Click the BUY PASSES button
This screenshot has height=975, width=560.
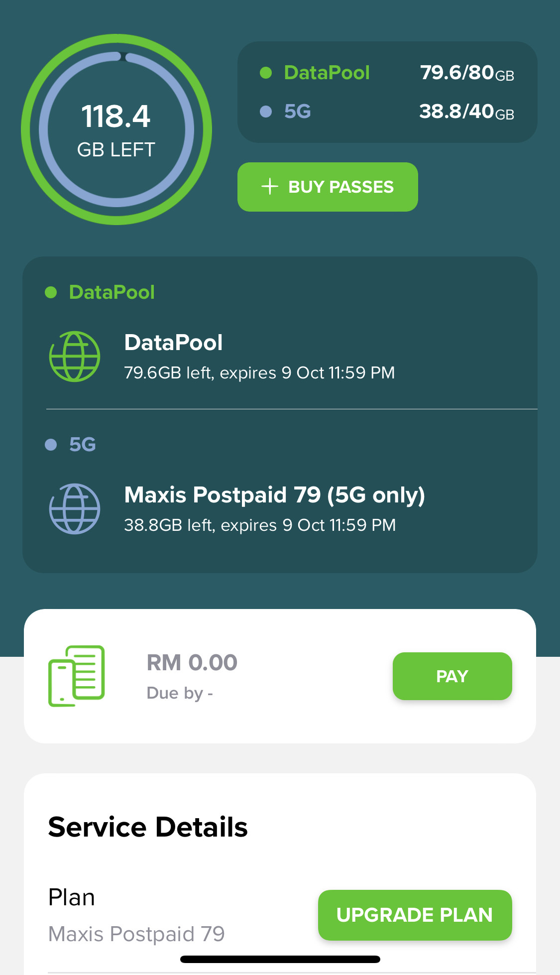click(x=328, y=187)
